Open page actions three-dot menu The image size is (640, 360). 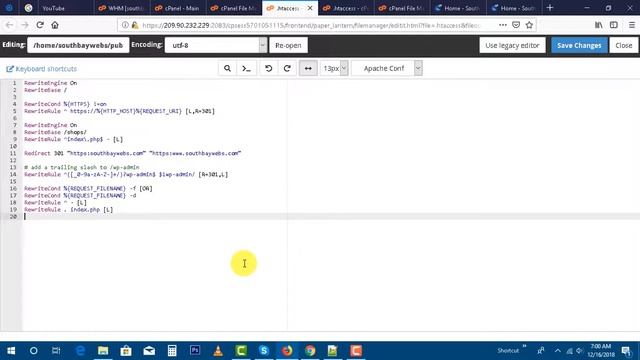point(503,25)
